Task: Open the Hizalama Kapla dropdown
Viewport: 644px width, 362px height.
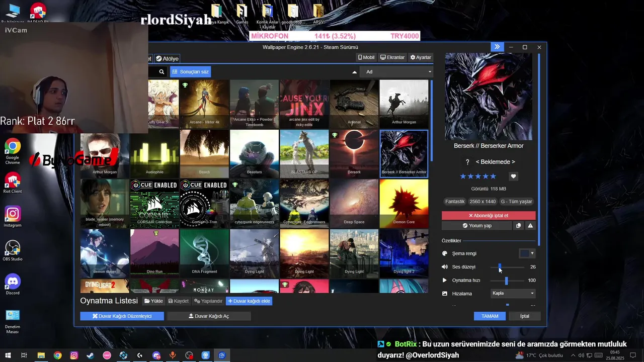Action: tap(513, 293)
